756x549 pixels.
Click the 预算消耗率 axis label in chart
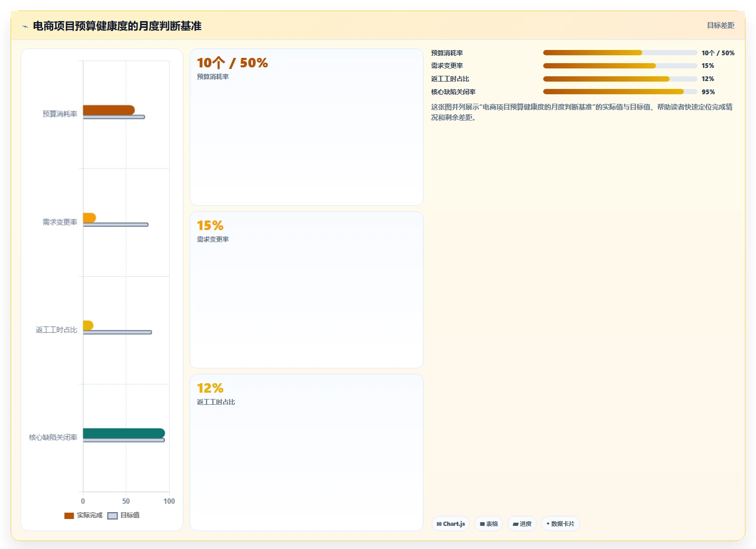(60, 114)
